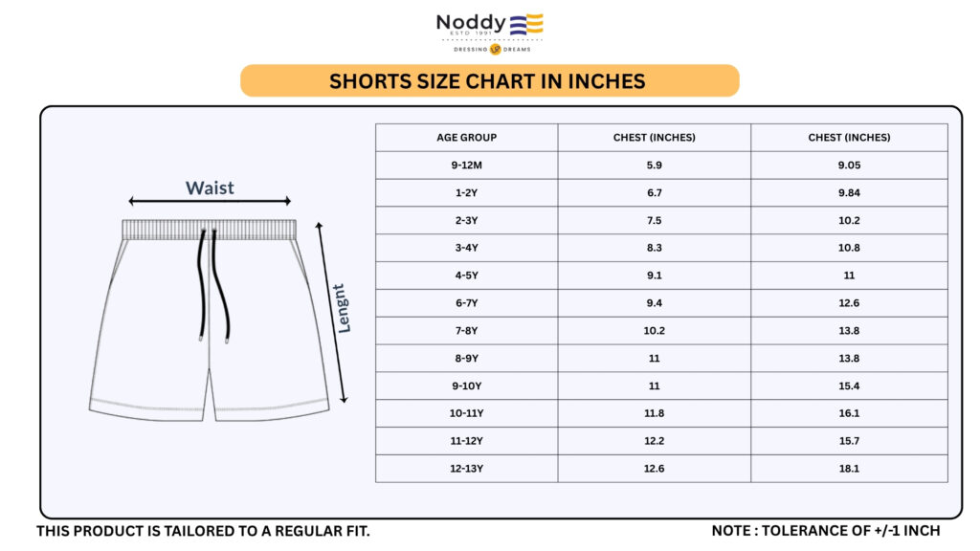980x551 pixels.
Task: Select the 9-12M age group row
Action: coord(466,165)
